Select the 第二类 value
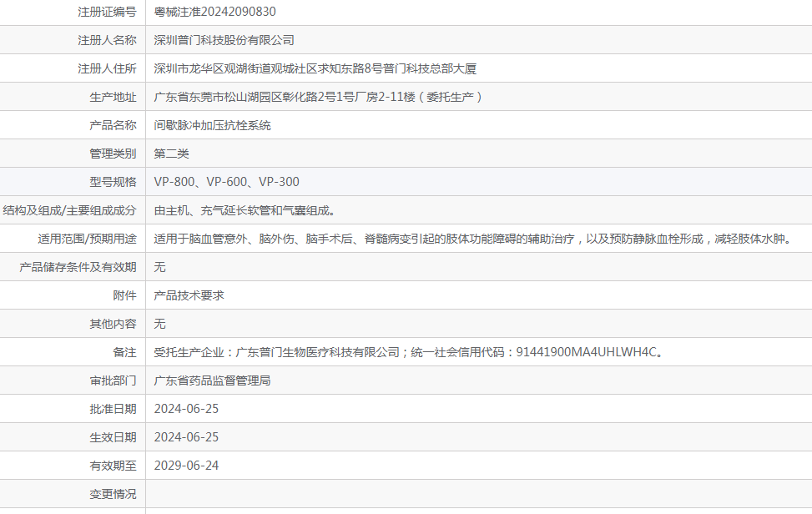The width and height of the screenshot is (812, 514). (x=171, y=154)
